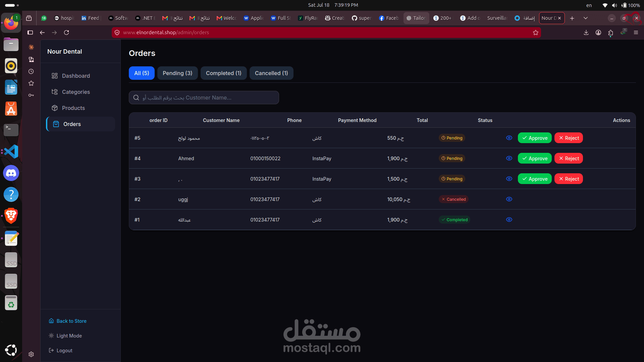The image size is (644, 362).
Task: Open the browser extensions puzzle icon
Action: point(610,33)
